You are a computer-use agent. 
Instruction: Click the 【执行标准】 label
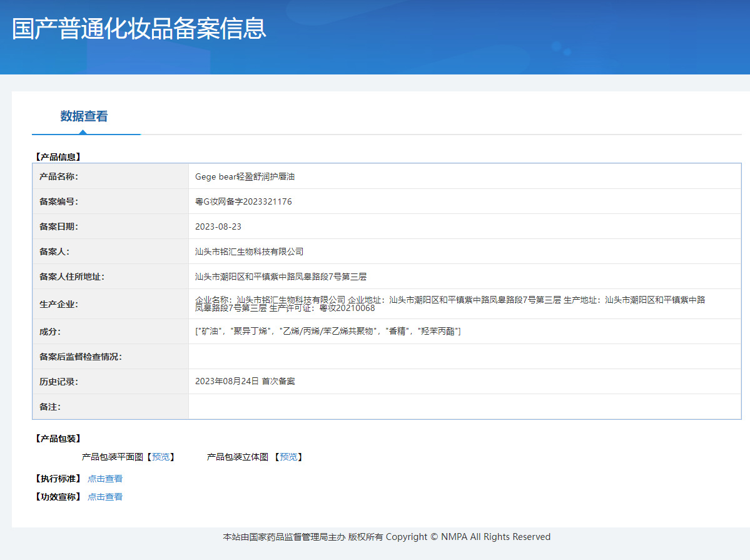click(x=58, y=479)
